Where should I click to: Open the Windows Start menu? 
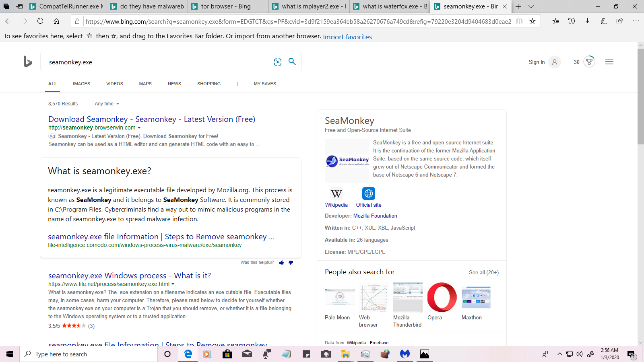(x=10, y=354)
